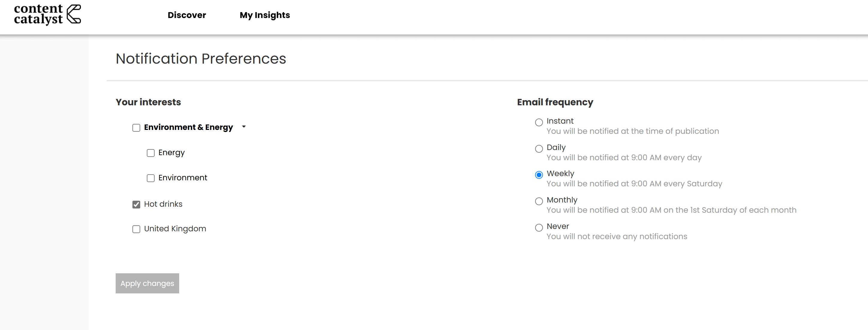Check the United Kingdom checkbox
This screenshot has width=868, height=330.
point(136,229)
